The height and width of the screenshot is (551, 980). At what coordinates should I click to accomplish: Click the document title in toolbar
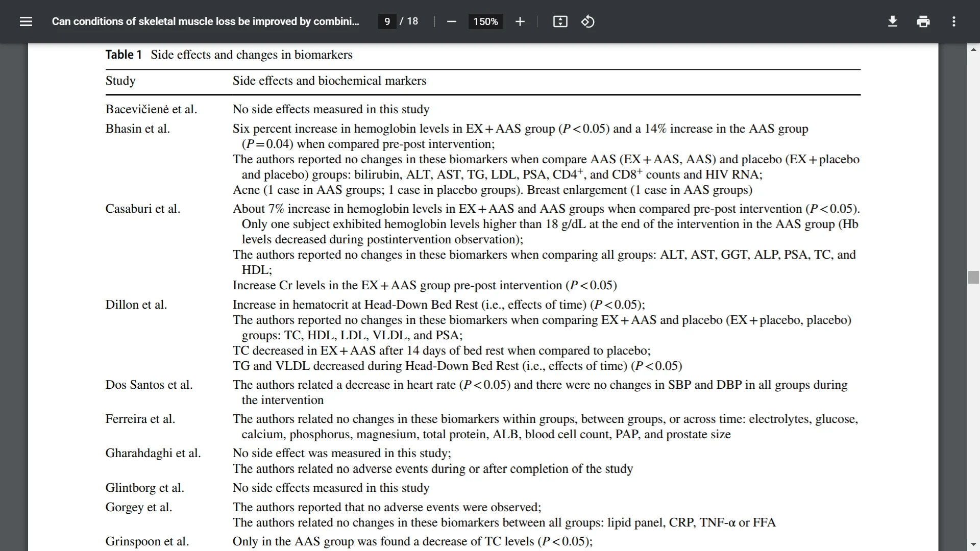[x=205, y=21]
